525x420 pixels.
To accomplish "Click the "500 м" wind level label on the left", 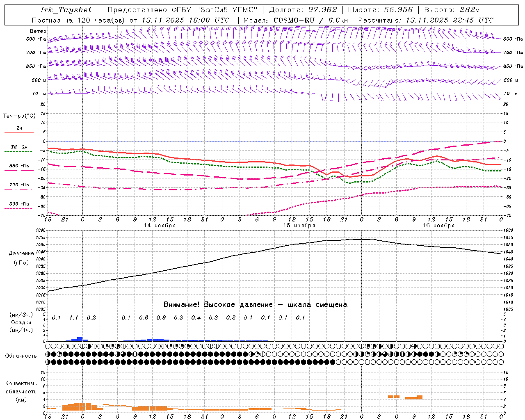I will point(39,80).
